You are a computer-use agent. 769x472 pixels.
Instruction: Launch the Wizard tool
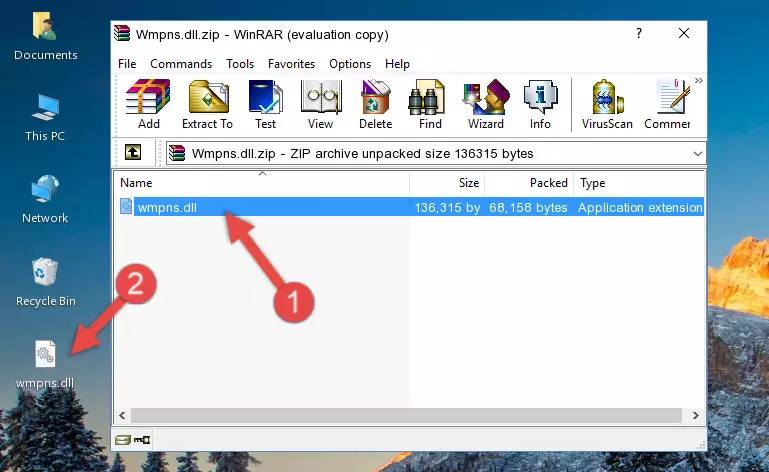click(486, 104)
